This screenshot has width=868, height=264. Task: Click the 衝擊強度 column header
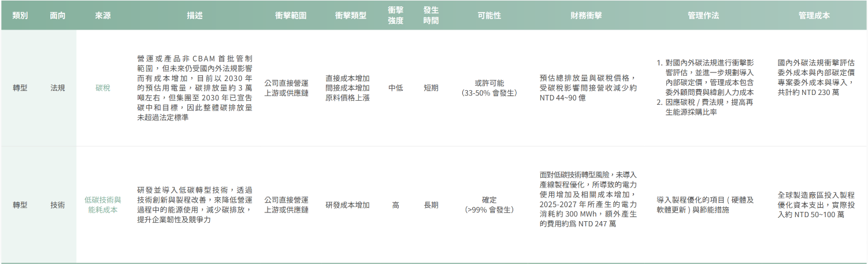click(x=396, y=16)
